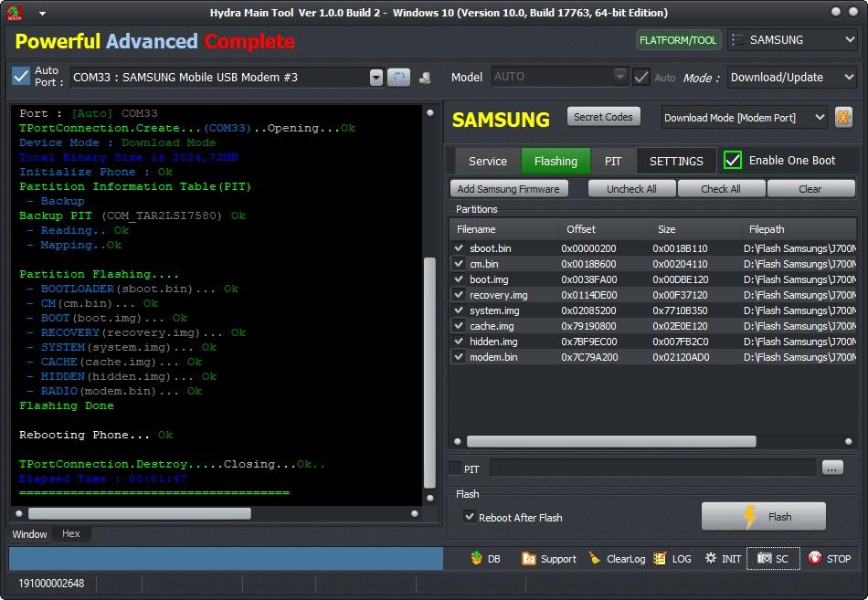The width and height of the screenshot is (868, 600).
Task: Click the device manager icon next to refresh
Action: pyautogui.click(x=425, y=78)
